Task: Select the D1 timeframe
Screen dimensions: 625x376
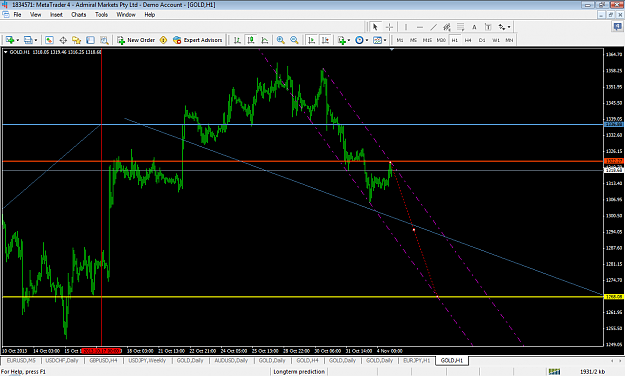Action: [482, 40]
